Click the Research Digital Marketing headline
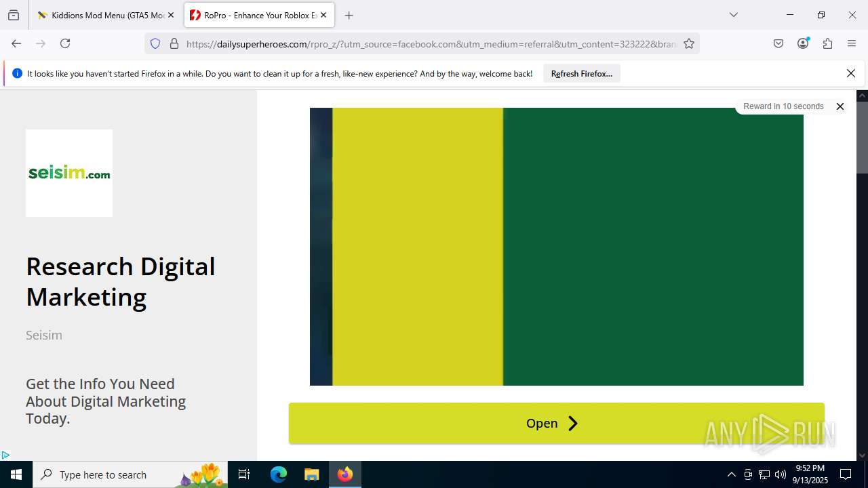868x488 pixels. point(121,281)
